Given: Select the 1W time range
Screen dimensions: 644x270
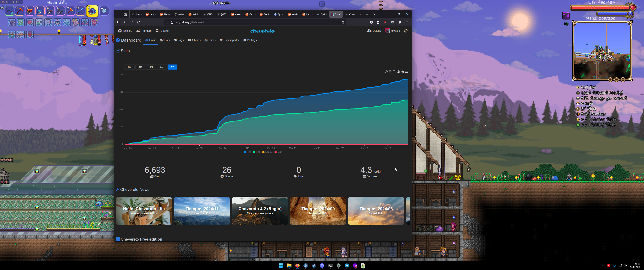Looking at the screenshot, I should tap(130, 67).
